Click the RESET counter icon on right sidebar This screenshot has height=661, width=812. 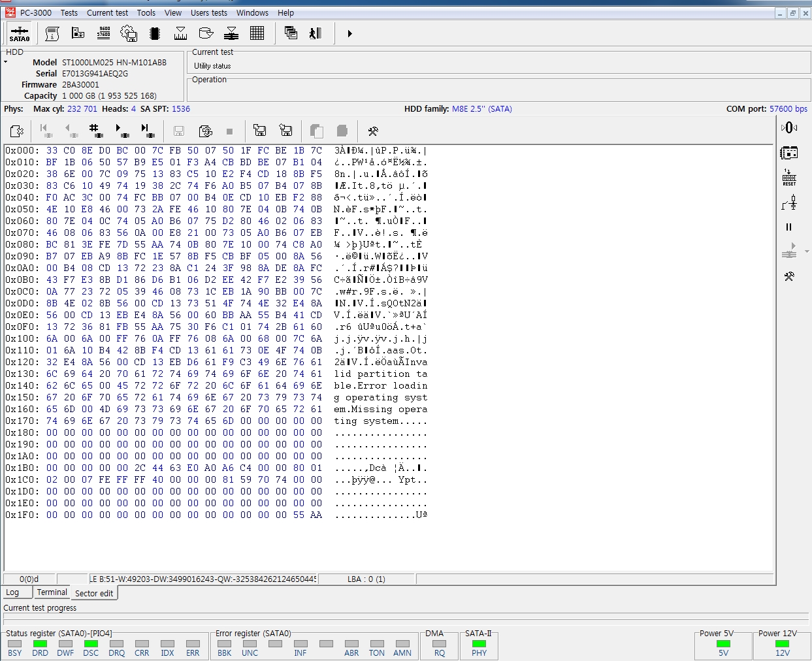tap(789, 178)
